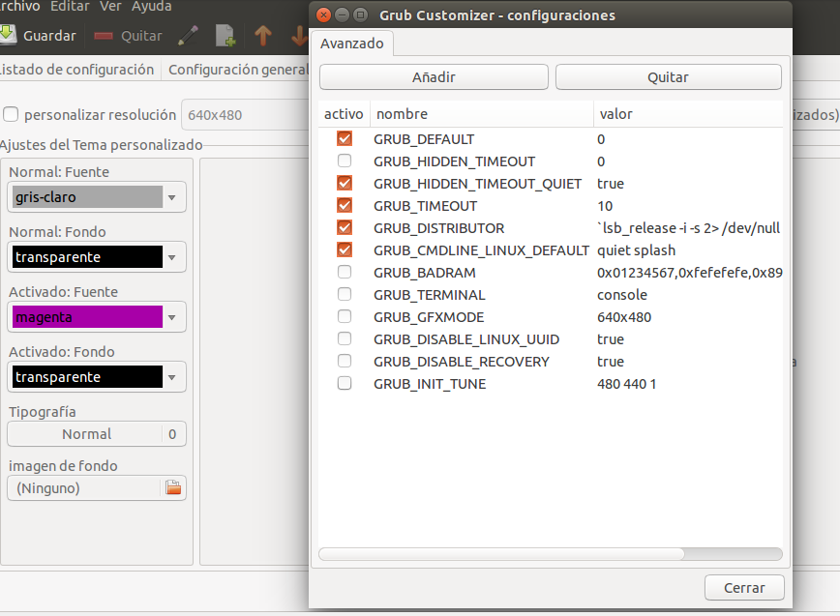Image resolution: width=840 pixels, height=616 pixels.
Task: Enable the GRUB_DISABLE_RECOVERY checkbox
Action: coord(345,362)
